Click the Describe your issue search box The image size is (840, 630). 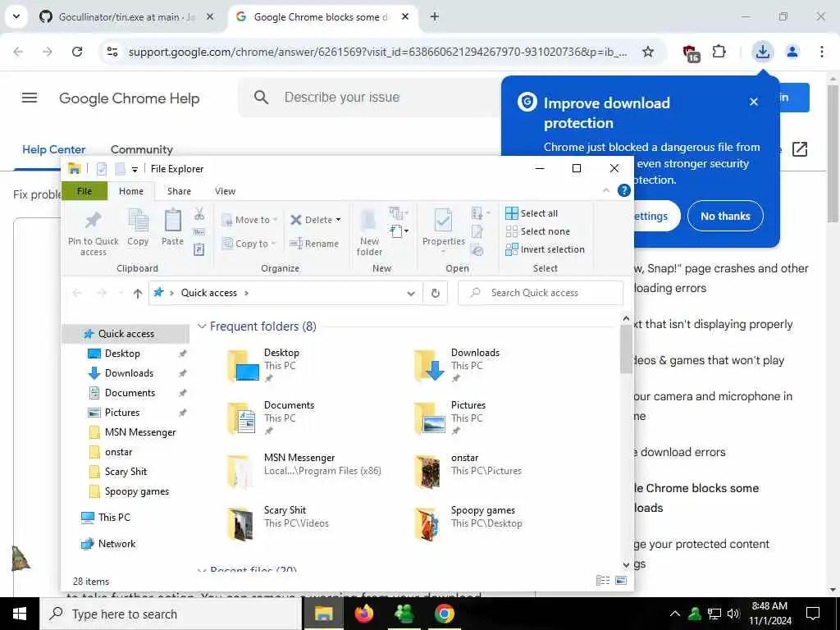(370, 98)
